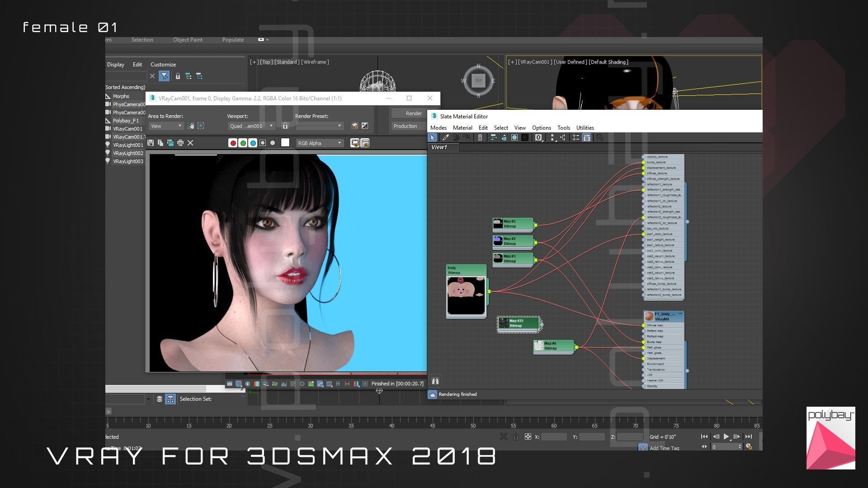This screenshot has width=868, height=488.
Task: Click Select by Material icon
Action: click(599, 138)
